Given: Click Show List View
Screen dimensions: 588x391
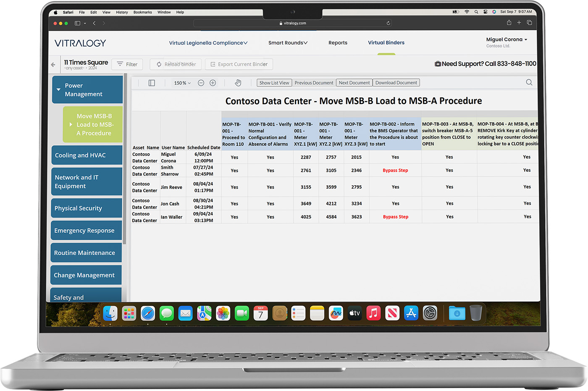Looking at the screenshot, I should click(274, 83).
